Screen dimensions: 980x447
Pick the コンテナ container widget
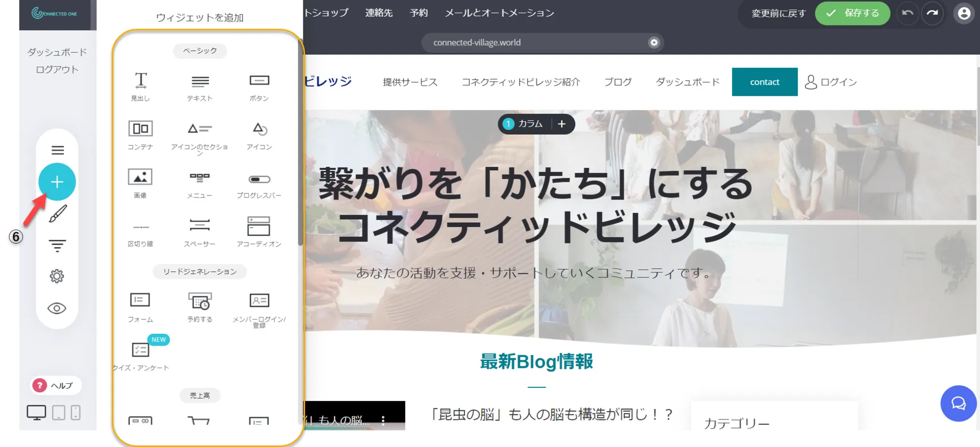point(140,134)
